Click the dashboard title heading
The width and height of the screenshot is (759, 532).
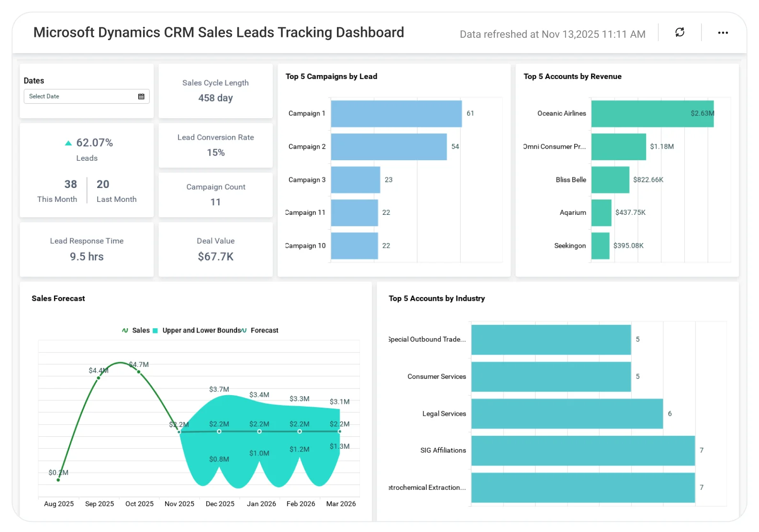pyautogui.click(x=219, y=33)
